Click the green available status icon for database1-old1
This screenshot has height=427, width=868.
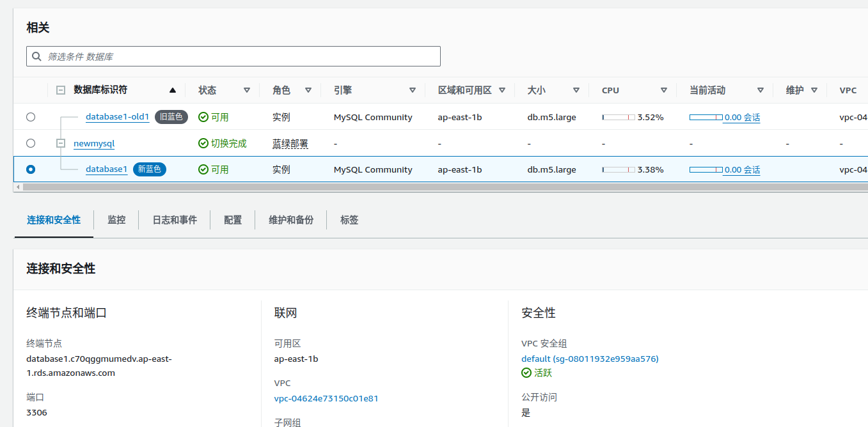pos(203,117)
